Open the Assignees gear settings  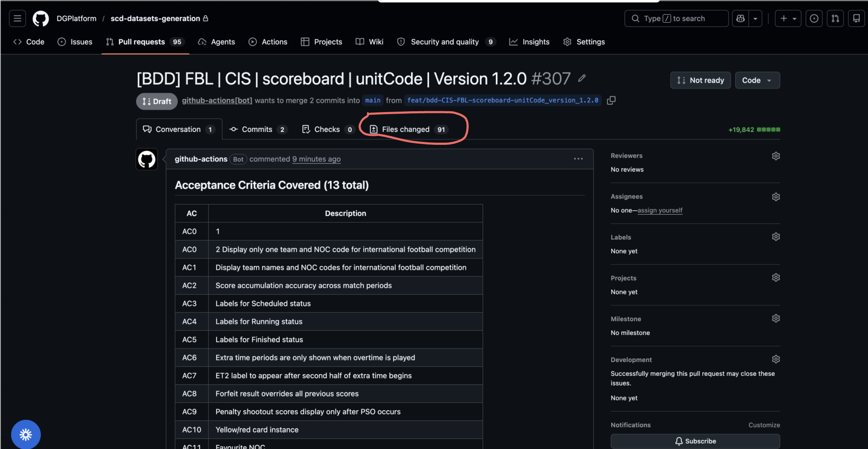point(776,197)
